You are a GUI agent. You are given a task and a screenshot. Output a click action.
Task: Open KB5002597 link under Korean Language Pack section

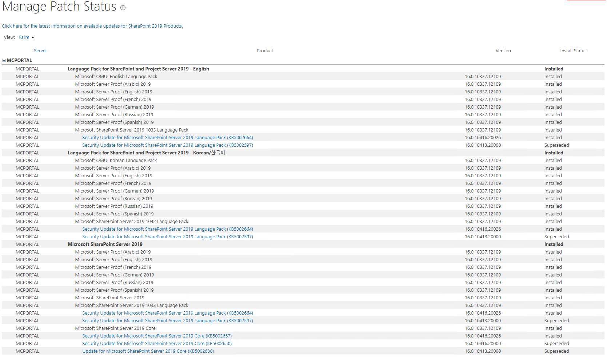tap(168, 237)
